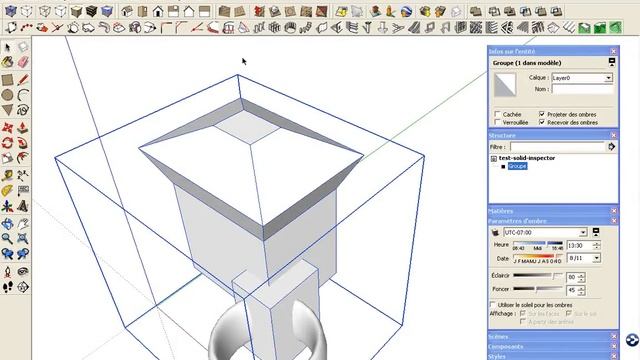The image size is (640, 360).
Task: Click the Heure 13:30 stepper arrows
Action: pyautogui.click(x=596, y=246)
